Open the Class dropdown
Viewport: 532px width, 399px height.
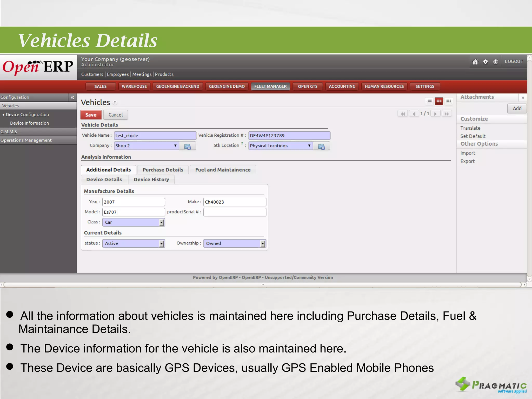coord(134,222)
